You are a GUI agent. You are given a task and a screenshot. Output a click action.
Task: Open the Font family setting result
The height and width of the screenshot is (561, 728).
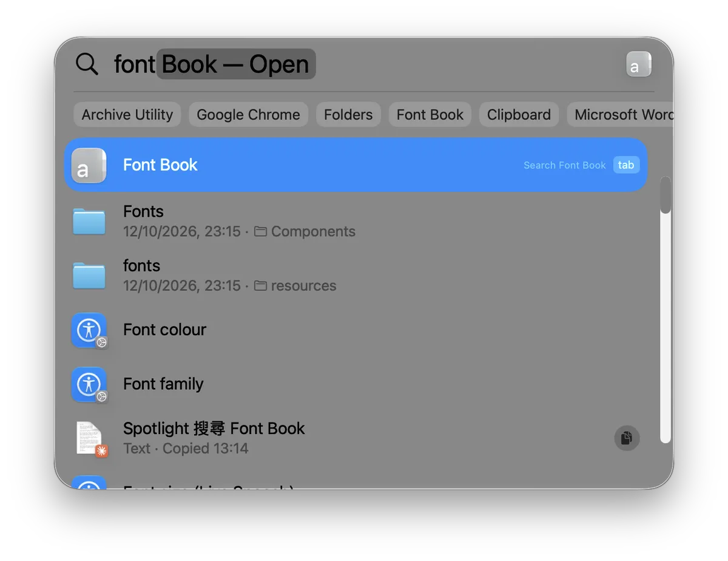point(356,384)
